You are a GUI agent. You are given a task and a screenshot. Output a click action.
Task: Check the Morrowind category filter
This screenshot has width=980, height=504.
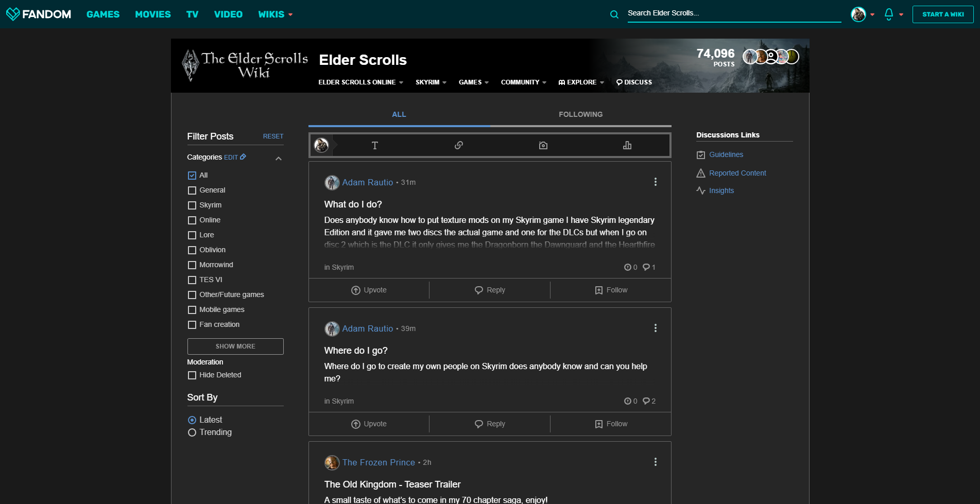click(x=192, y=265)
